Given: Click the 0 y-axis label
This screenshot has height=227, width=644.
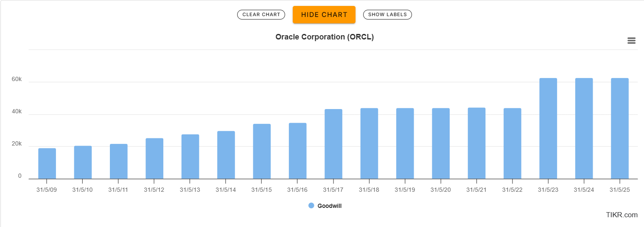Looking at the screenshot, I should point(20,176).
